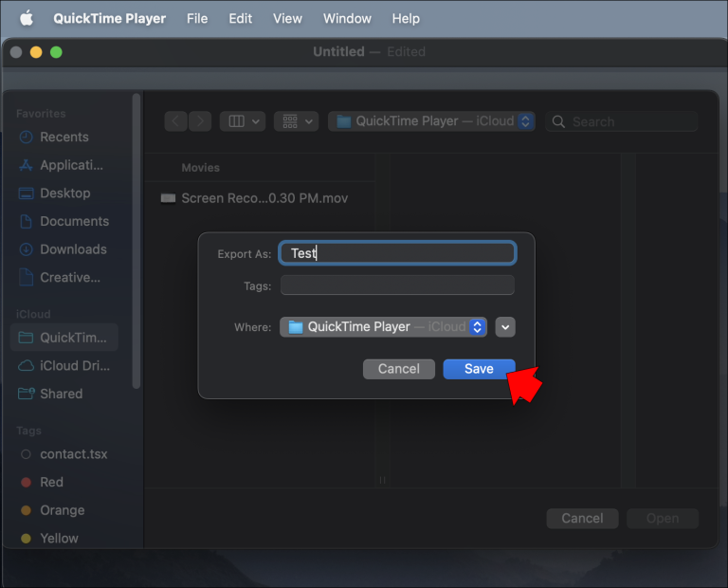The height and width of the screenshot is (588, 728).
Task: Click Cancel in the export dialog
Action: (398, 369)
